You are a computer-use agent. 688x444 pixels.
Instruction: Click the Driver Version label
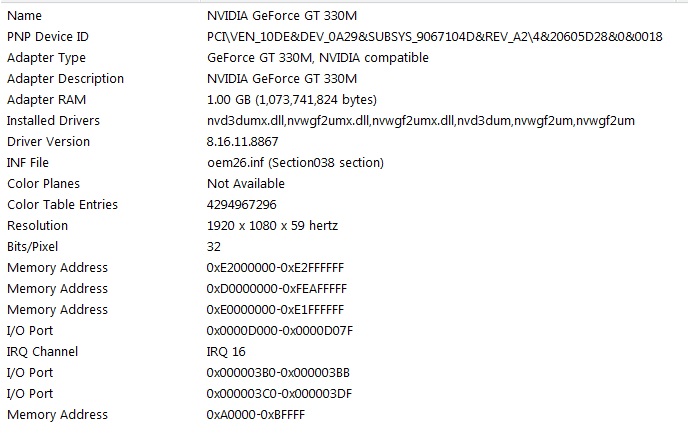pyautogui.click(x=49, y=142)
